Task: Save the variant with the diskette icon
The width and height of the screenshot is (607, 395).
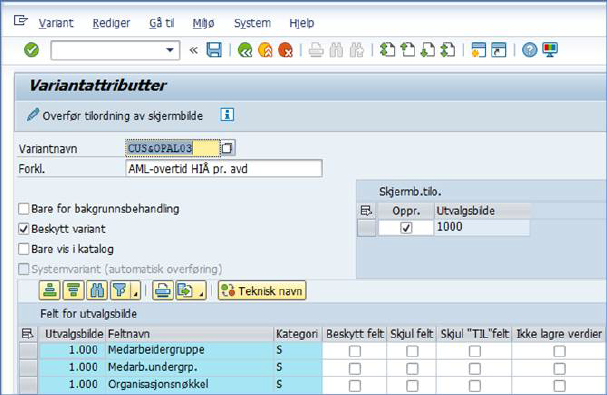Action: 214,50
